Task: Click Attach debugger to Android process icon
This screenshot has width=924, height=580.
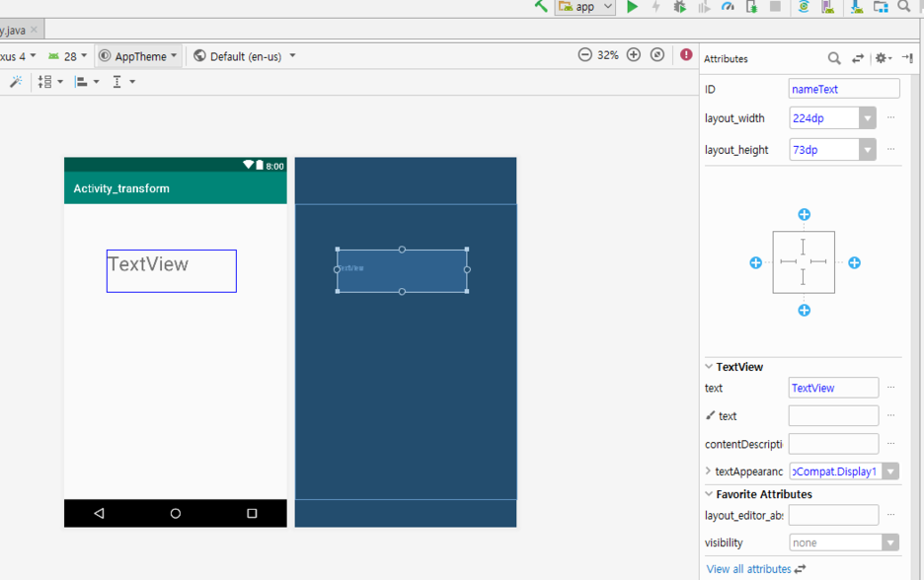Action: point(751,7)
